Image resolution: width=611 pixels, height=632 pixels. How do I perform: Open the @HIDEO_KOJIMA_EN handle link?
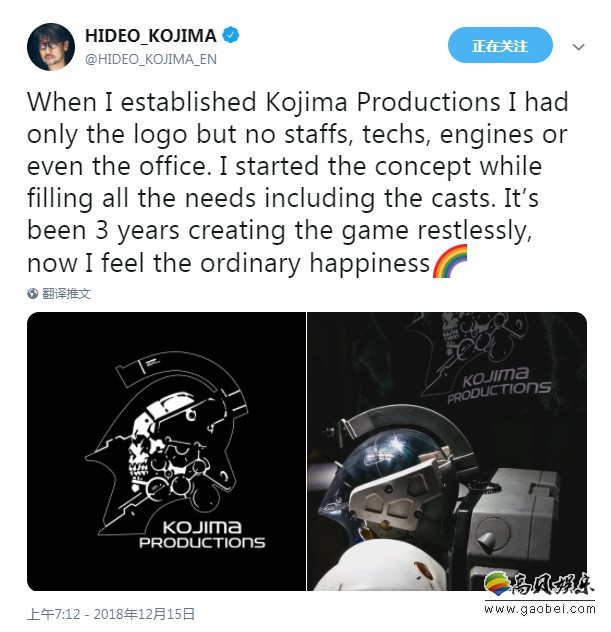point(151,59)
